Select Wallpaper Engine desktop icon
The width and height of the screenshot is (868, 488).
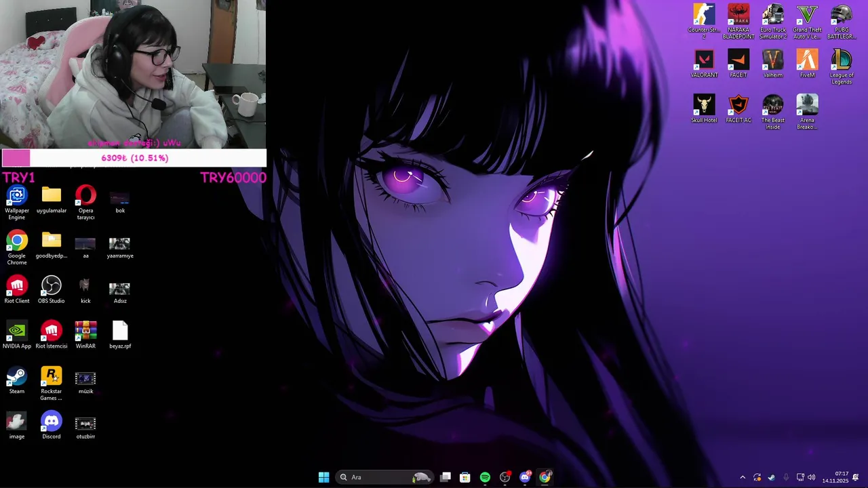click(17, 203)
